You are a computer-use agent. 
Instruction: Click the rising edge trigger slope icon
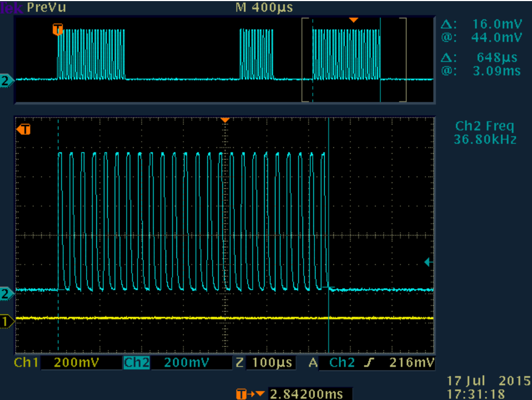(369, 362)
